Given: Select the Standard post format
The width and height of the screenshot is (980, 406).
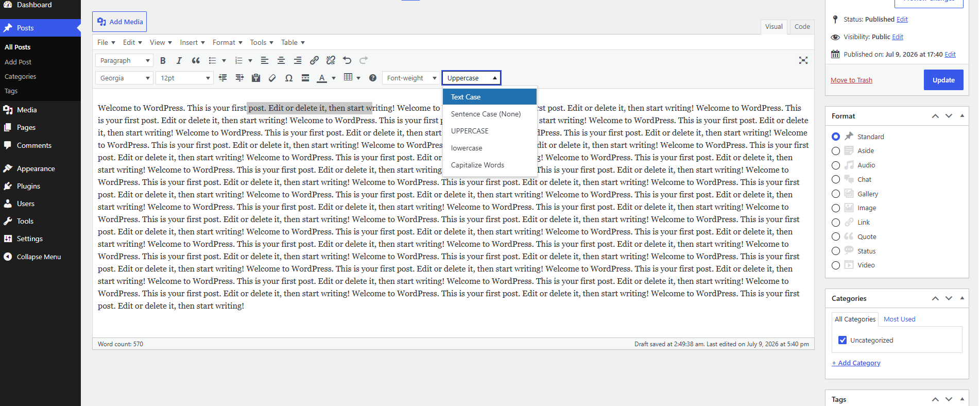Looking at the screenshot, I should click(836, 137).
